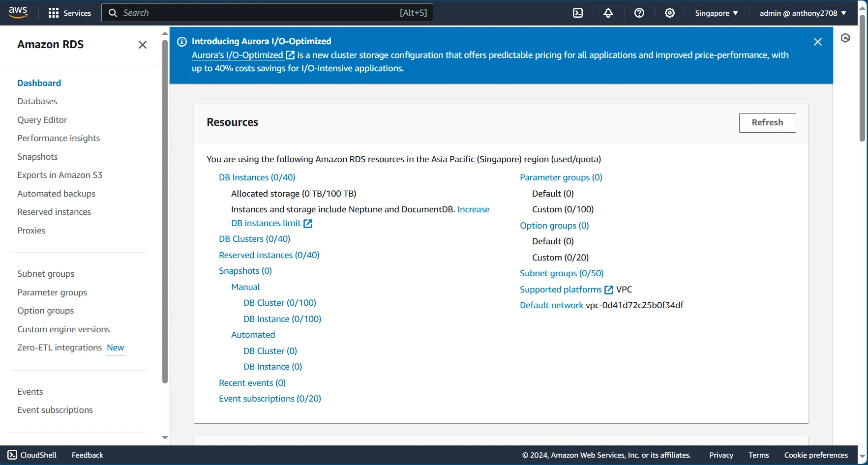Open Zero-ETL integrations in sidebar

[60, 348]
